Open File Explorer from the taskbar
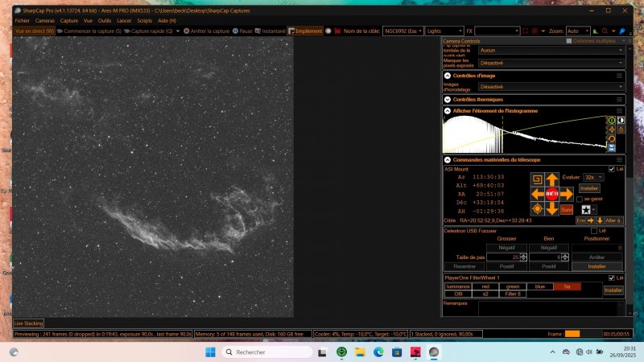 click(x=360, y=352)
